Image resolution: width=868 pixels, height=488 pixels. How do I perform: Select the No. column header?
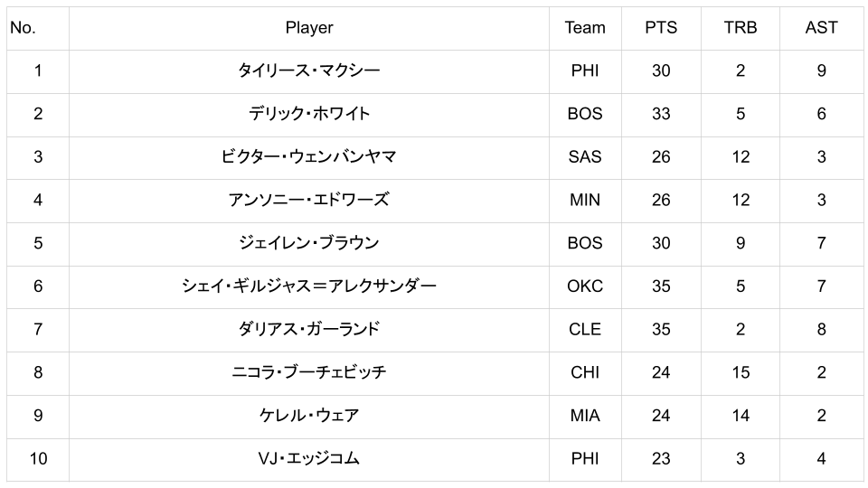pyautogui.click(x=23, y=28)
